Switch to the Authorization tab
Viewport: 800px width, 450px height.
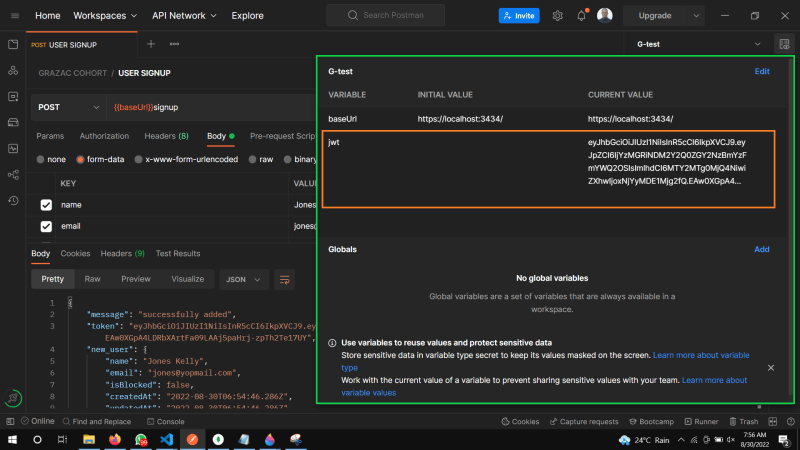point(104,136)
